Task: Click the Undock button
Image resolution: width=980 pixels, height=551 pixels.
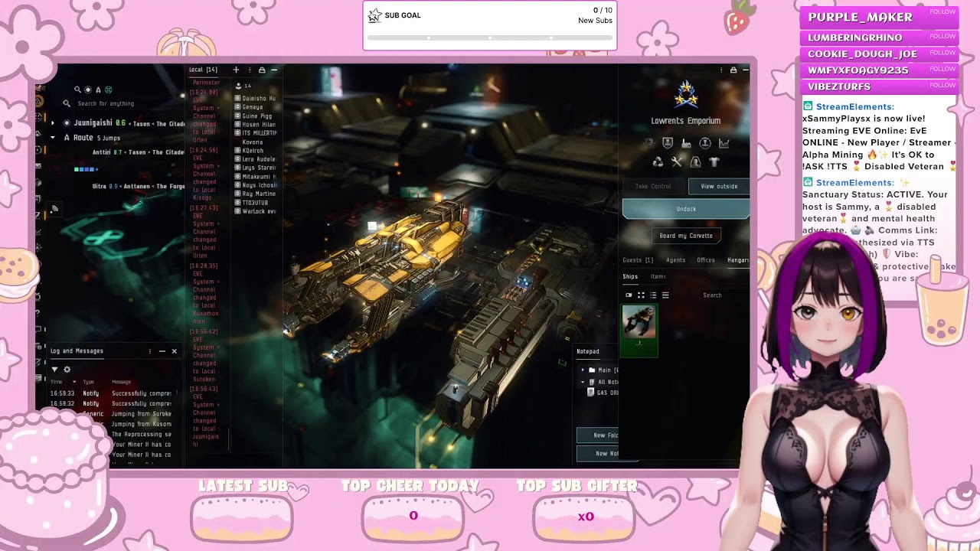Action: (x=686, y=209)
